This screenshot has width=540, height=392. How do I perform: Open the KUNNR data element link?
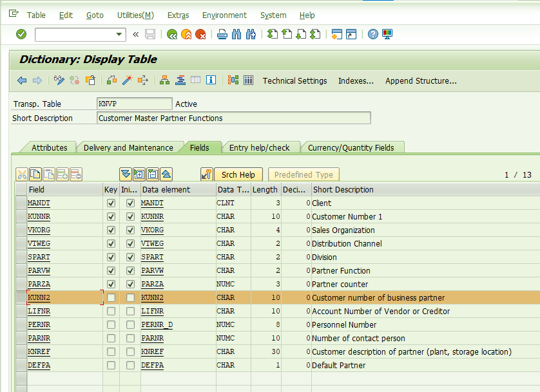click(x=151, y=216)
